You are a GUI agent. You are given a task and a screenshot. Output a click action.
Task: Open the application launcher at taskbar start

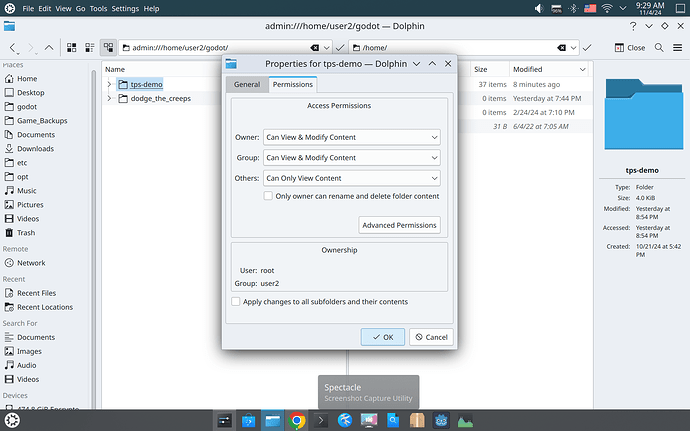[12, 420]
